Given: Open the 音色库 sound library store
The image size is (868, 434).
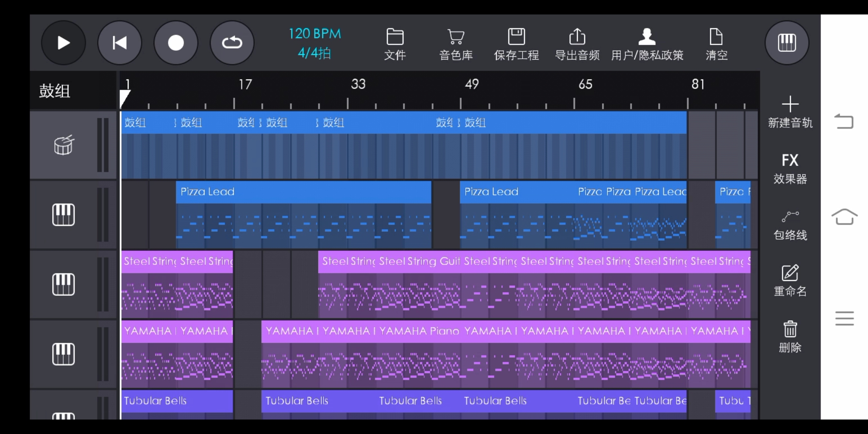Looking at the screenshot, I should tap(456, 44).
